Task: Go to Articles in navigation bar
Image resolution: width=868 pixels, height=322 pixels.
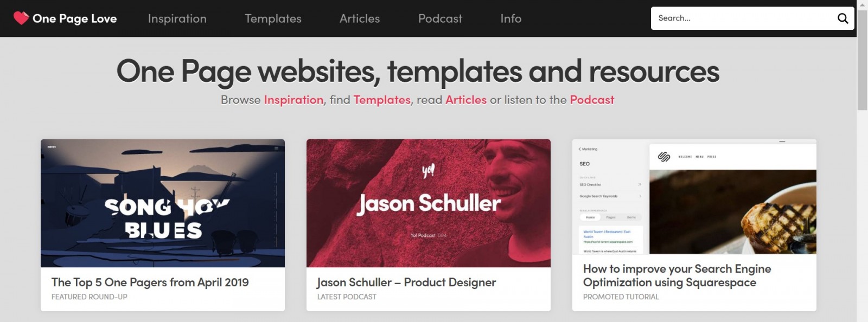Action: click(x=360, y=18)
